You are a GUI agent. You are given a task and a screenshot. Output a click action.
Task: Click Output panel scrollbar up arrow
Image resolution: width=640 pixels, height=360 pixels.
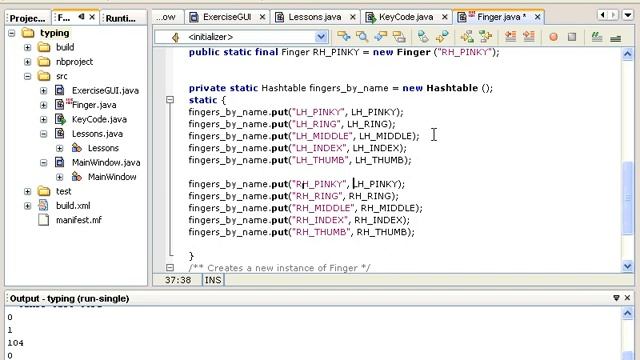[x=628, y=313]
